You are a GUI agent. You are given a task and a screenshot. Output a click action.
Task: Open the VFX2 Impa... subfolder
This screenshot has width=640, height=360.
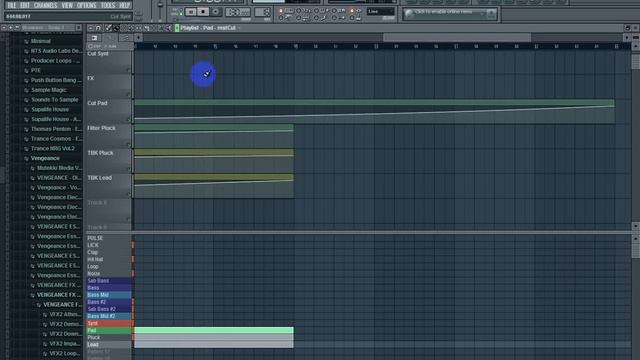coord(64,344)
